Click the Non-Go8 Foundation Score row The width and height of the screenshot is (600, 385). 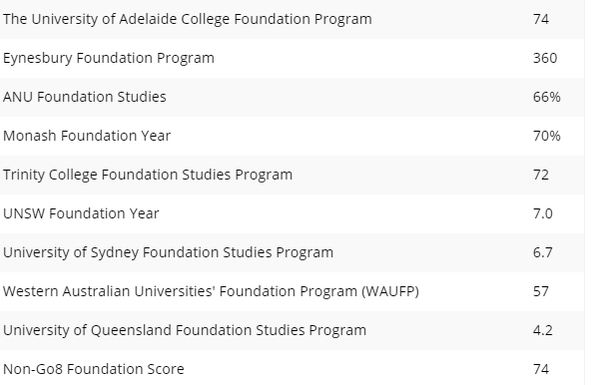click(x=292, y=367)
